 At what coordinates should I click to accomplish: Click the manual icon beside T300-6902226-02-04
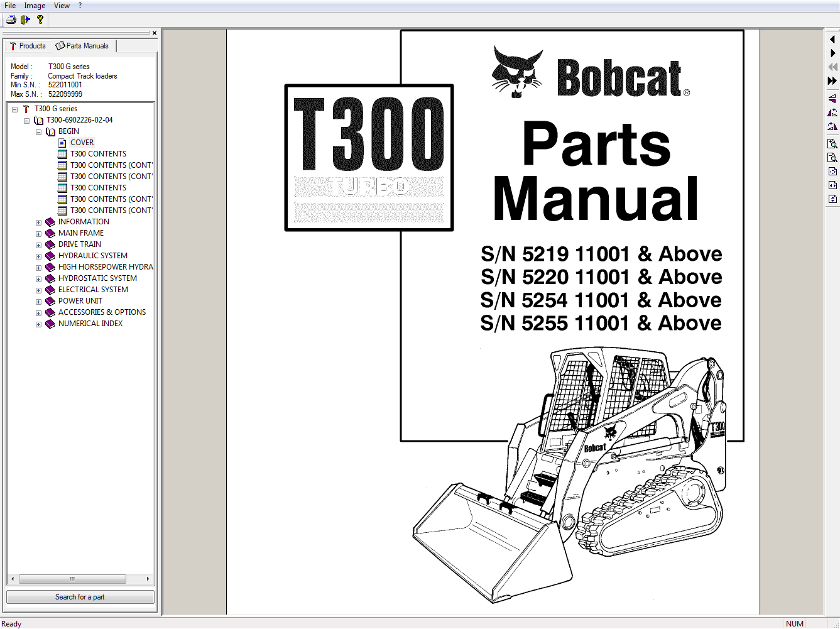click(38, 120)
